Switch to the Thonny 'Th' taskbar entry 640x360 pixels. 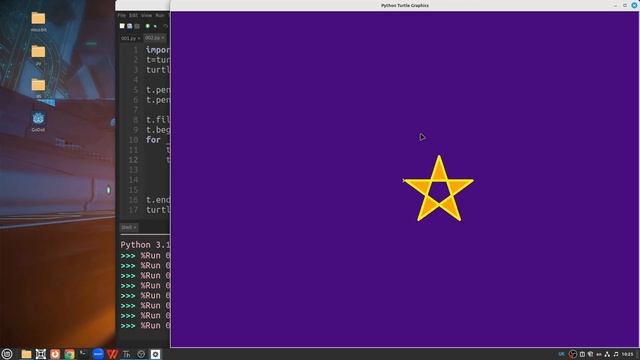coord(127,354)
